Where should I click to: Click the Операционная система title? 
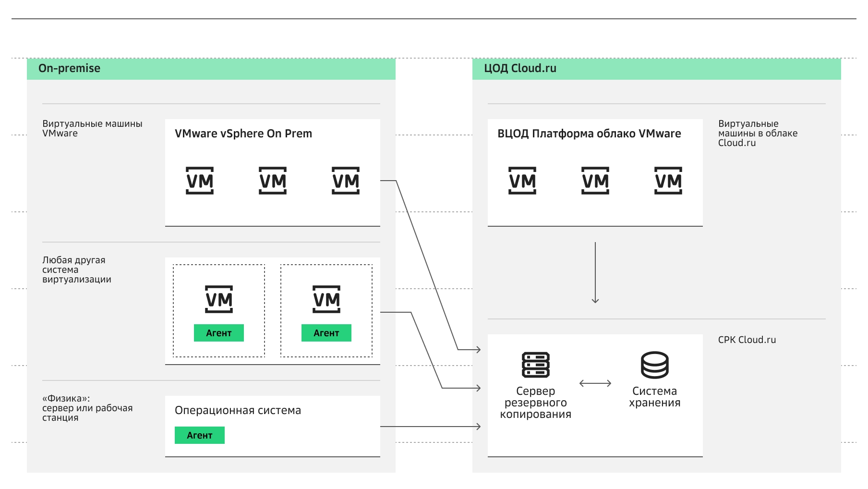[238, 410]
